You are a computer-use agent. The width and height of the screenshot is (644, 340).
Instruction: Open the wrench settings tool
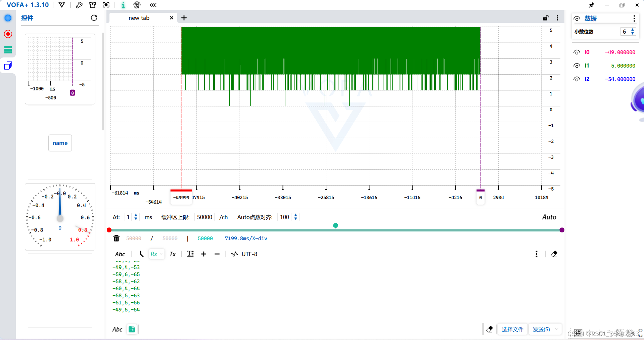[79, 5]
